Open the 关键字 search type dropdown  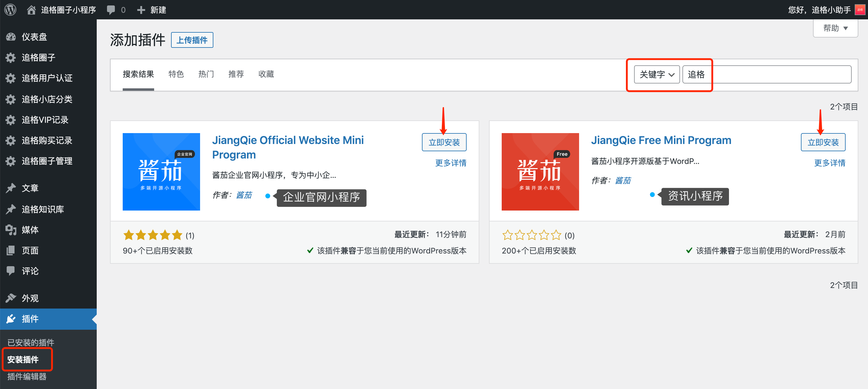tap(657, 74)
